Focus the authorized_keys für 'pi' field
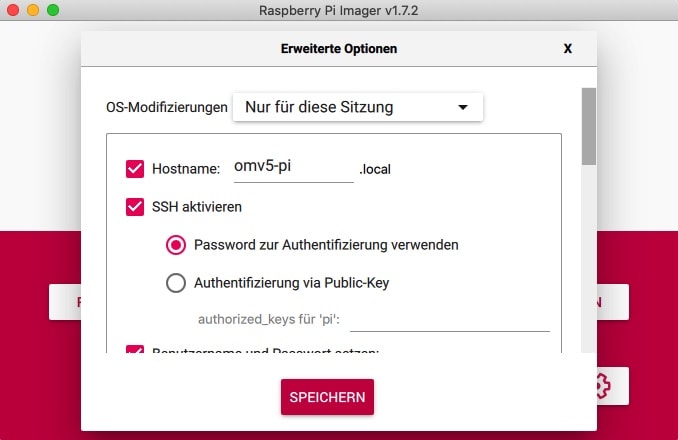 (449, 319)
